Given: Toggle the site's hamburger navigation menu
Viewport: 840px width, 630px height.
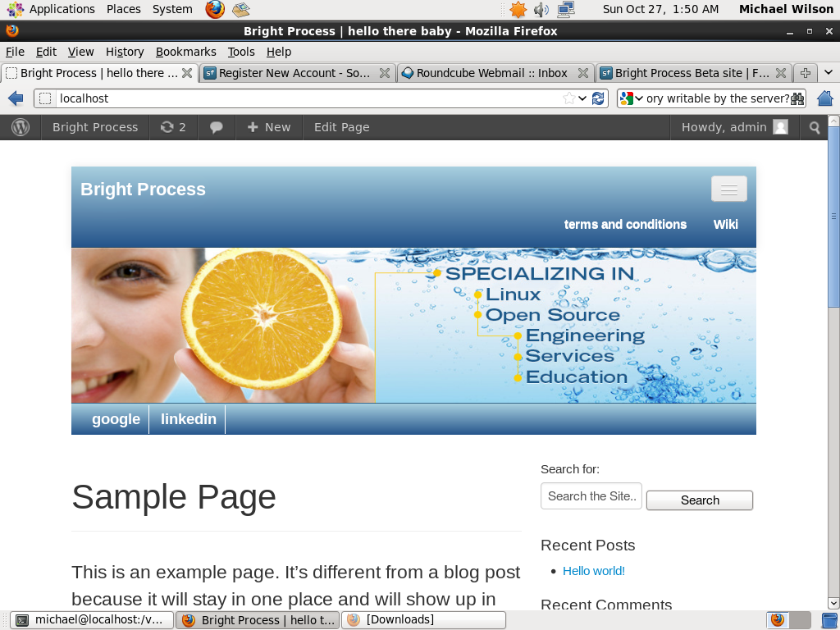Looking at the screenshot, I should (728, 189).
